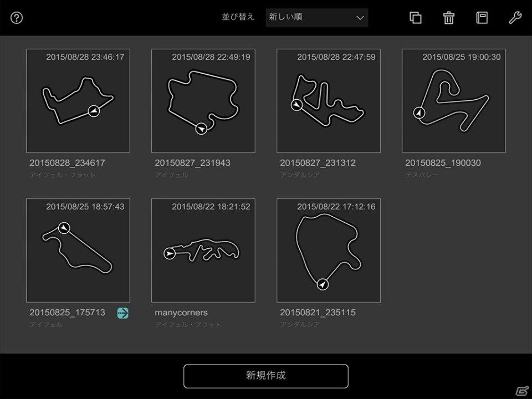Viewport: 532px width, 399px height.
Task: Click the start marker on the 20150828_234617 track
Action: pos(94,111)
